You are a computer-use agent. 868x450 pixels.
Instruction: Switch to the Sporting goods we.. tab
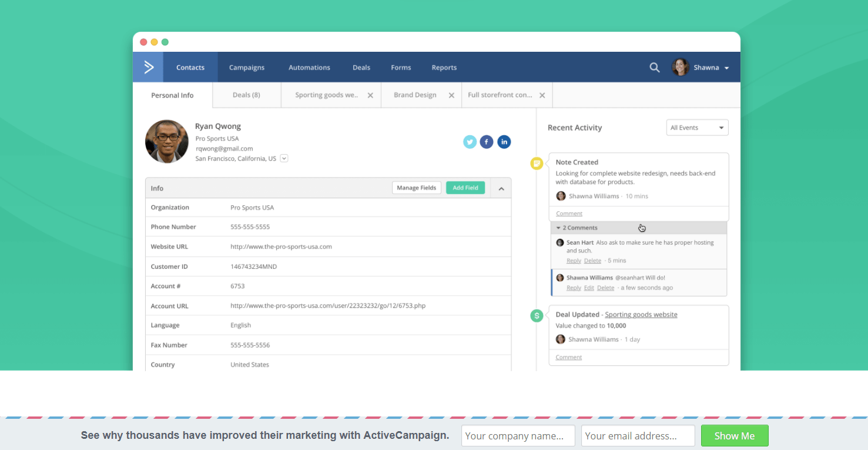327,95
